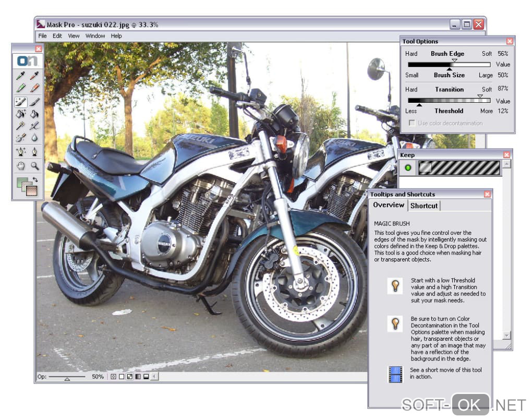Select the Magic Pen tool
This screenshot has height=418, width=532.
tap(21, 151)
